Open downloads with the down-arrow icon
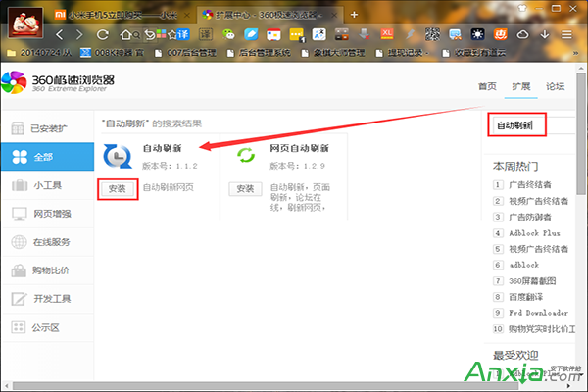 point(545,34)
